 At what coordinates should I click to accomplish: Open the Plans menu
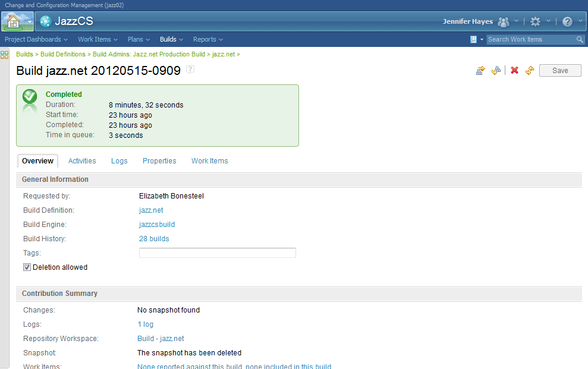click(139, 39)
